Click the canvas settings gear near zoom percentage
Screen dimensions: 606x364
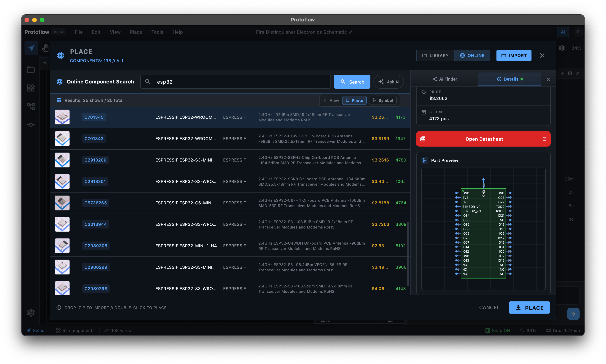[562, 48]
